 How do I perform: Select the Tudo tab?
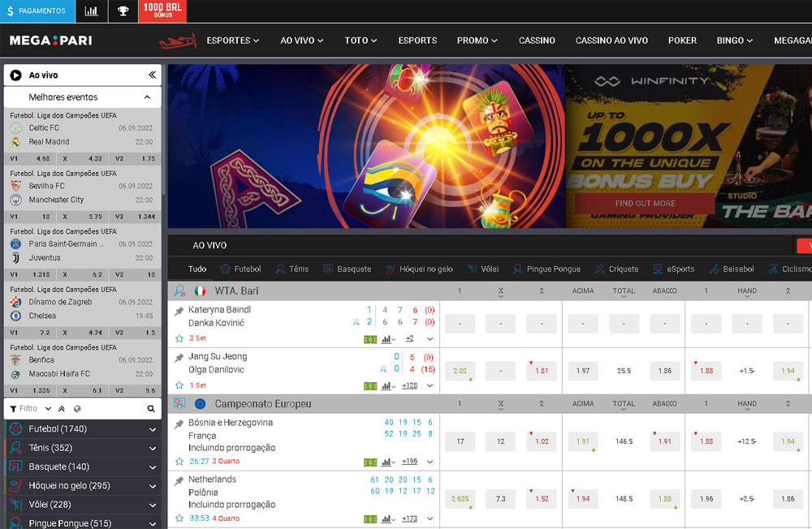tap(197, 269)
